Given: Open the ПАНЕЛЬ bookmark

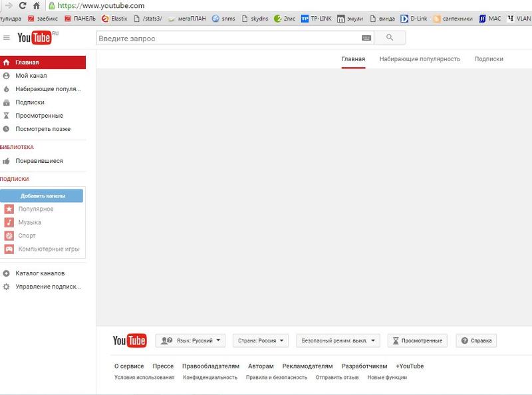Looking at the screenshot, I should [x=80, y=19].
